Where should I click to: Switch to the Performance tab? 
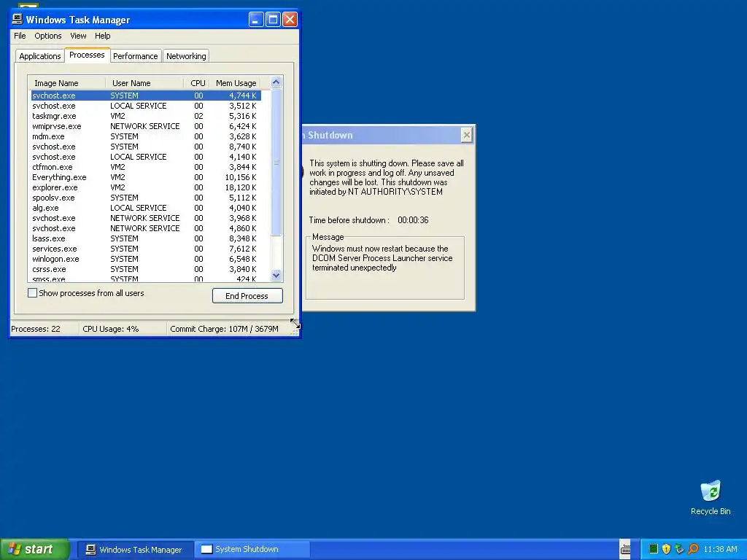(x=135, y=56)
